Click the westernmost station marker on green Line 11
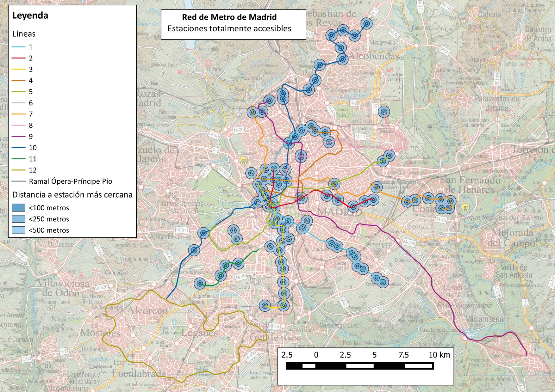 [200, 284]
